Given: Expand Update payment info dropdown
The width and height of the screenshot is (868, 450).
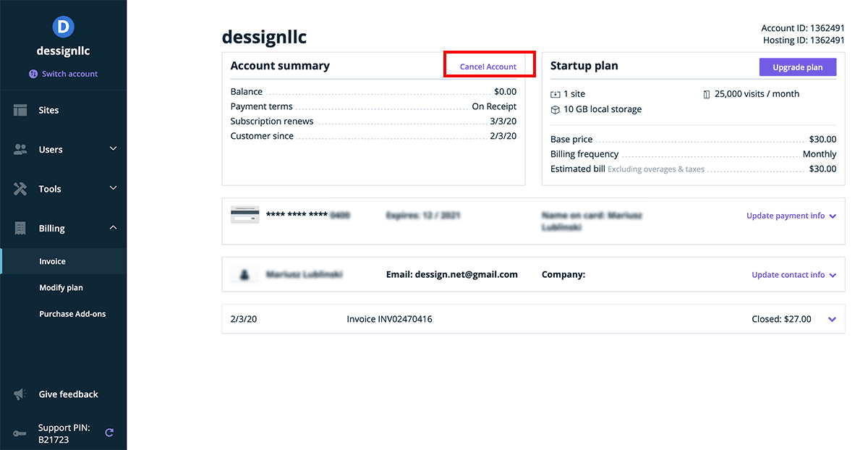Looking at the screenshot, I should (x=833, y=216).
